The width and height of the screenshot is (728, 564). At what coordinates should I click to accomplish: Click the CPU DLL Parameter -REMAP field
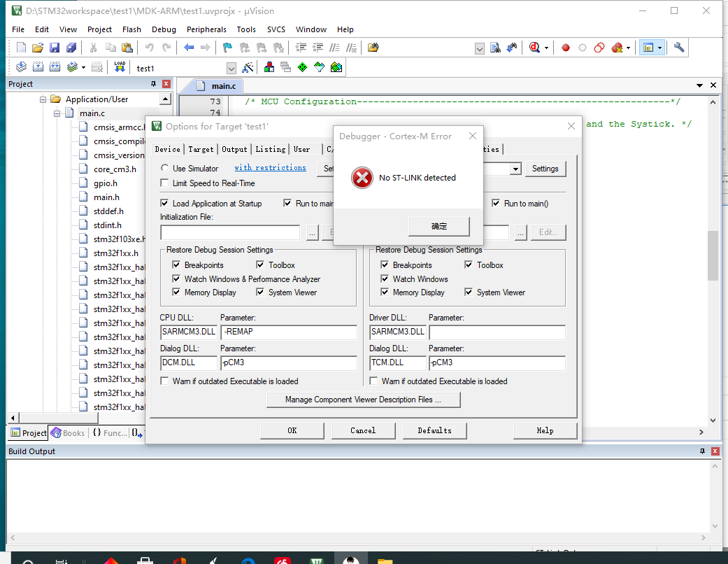point(289,332)
